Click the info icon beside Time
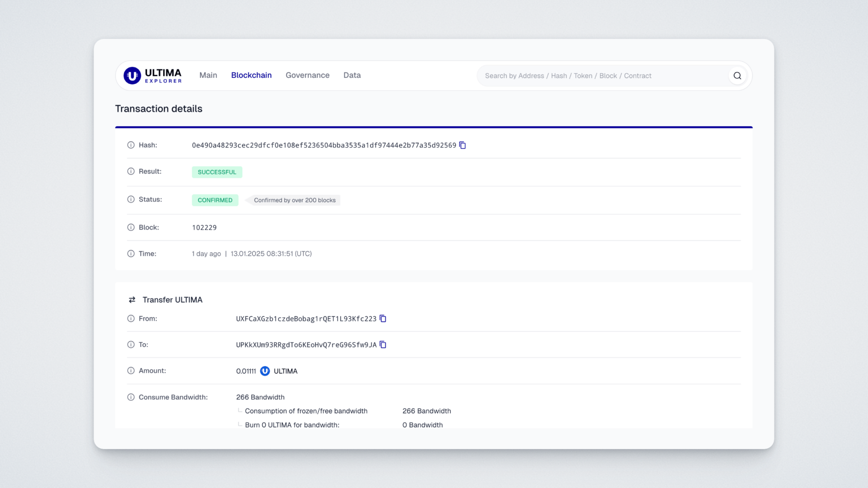This screenshot has height=488, width=868. tap(131, 253)
